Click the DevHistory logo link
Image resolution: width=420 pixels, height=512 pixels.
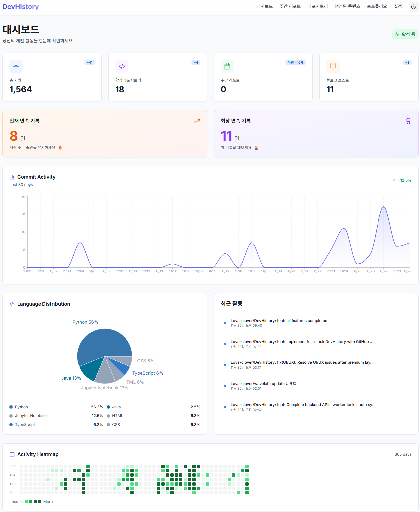click(x=21, y=7)
